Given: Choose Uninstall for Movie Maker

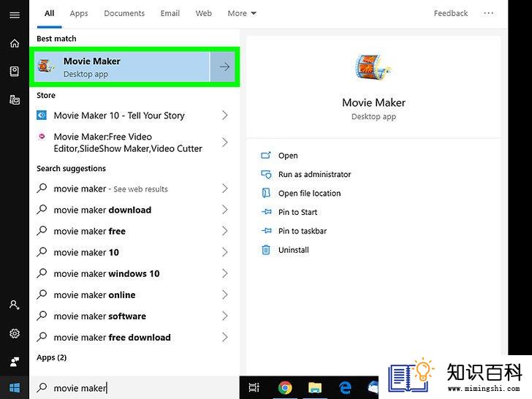Looking at the screenshot, I should (x=294, y=250).
